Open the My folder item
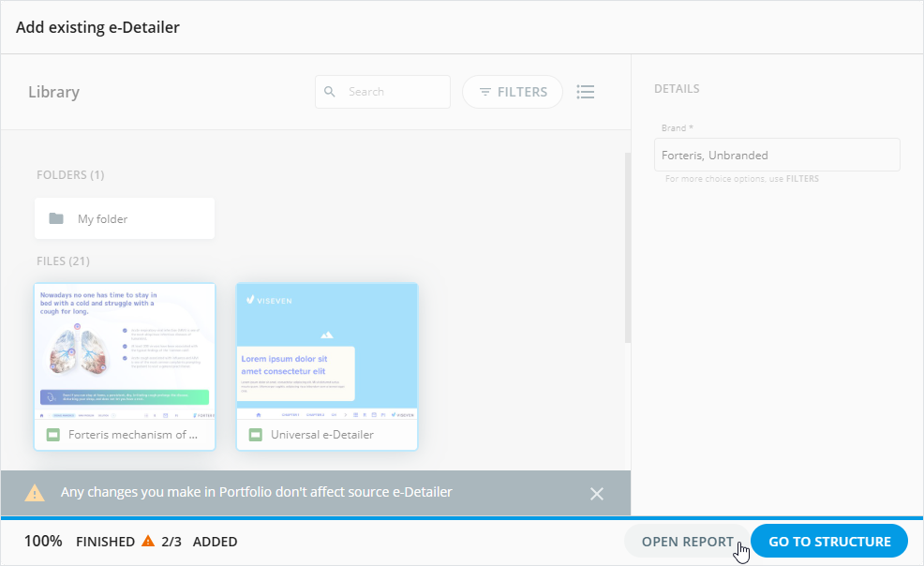 [x=125, y=218]
